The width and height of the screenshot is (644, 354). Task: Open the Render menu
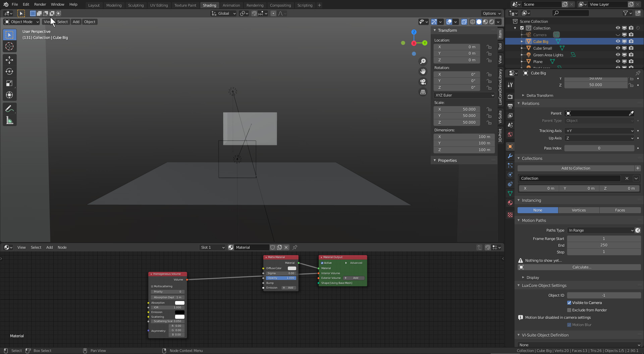tap(40, 4)
